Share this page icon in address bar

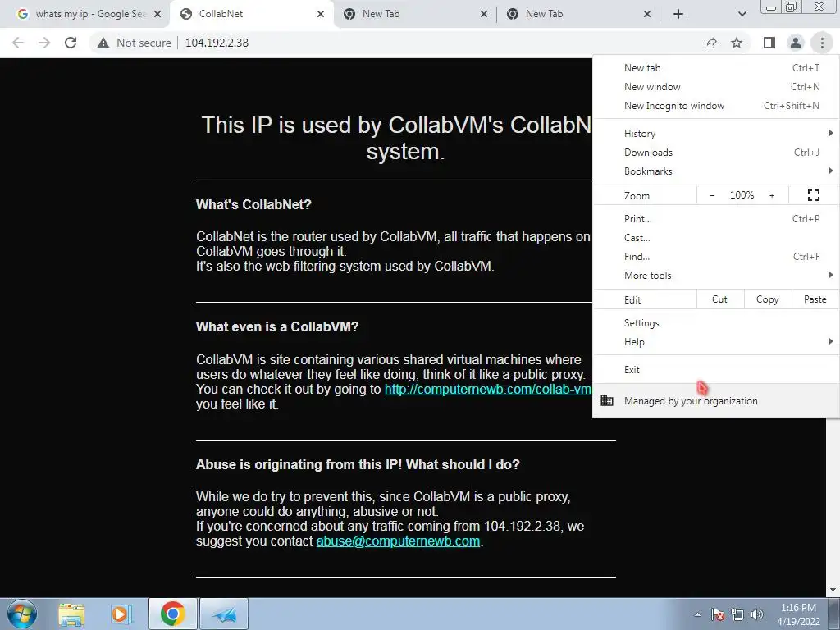710,43
